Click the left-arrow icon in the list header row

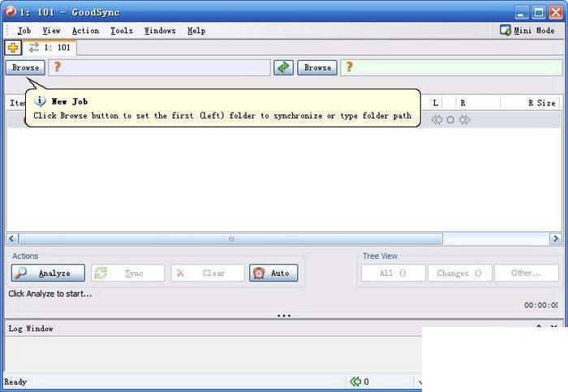437,120
